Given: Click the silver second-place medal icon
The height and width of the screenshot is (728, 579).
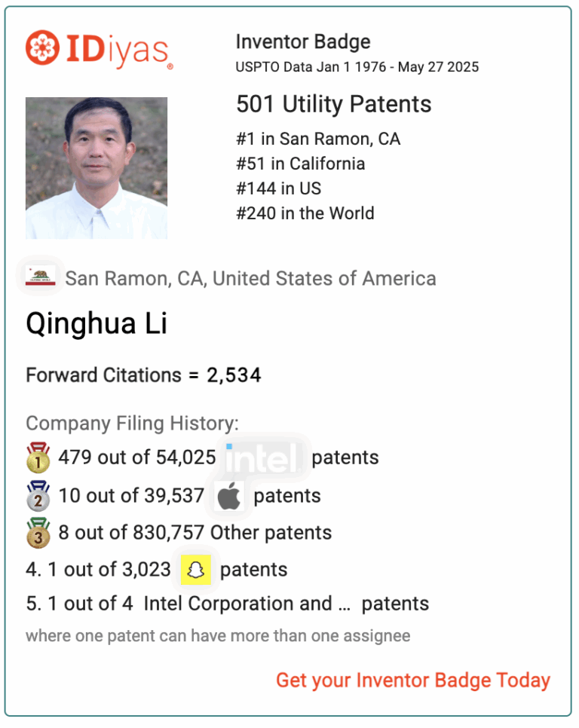Looking at the screenshot, I should 38,496.
